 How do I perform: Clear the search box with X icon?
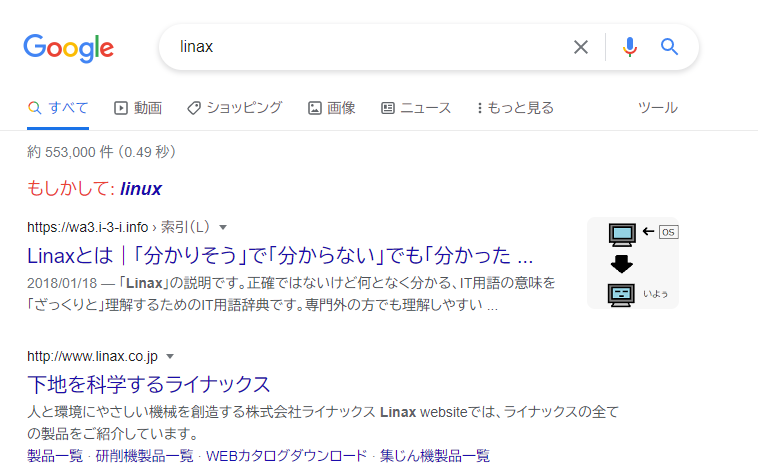580,47
